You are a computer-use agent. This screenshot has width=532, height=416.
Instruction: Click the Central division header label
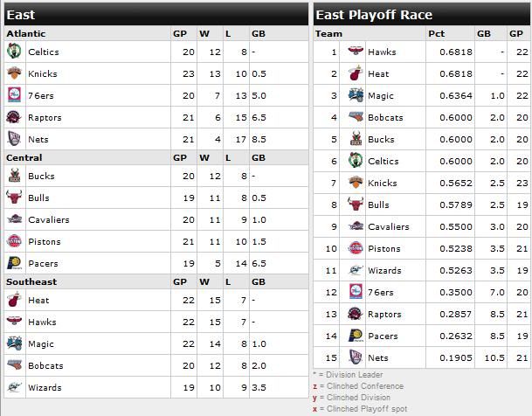(24, 157)
